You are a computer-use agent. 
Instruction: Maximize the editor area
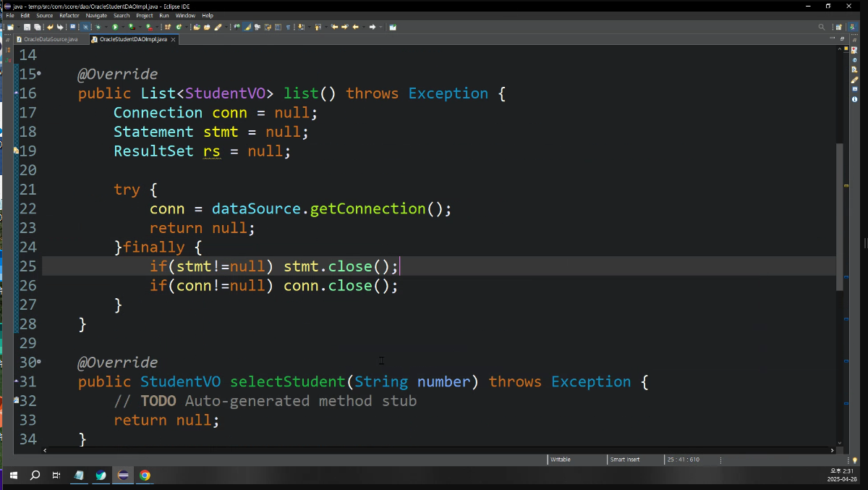pyautogui.click(x=842, y=38)
